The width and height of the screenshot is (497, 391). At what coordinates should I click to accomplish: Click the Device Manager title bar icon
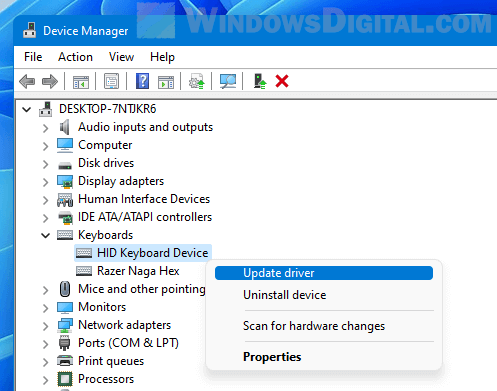[x=30, y=30]
